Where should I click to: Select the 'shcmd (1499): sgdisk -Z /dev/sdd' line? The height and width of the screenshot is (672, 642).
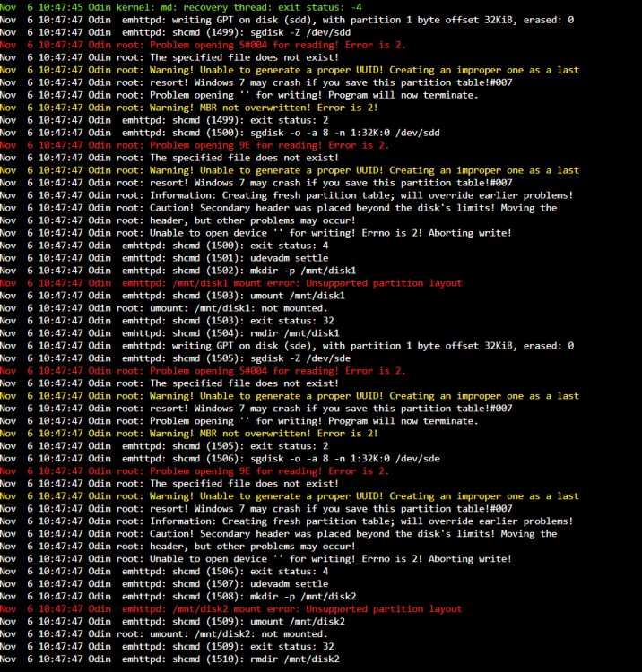click(176, 32)
